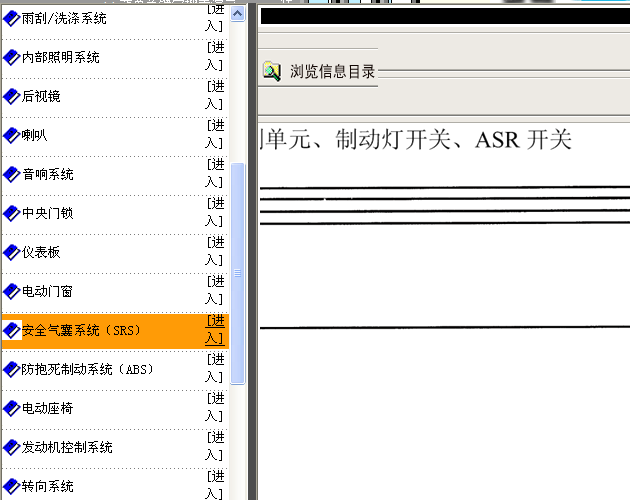Click the book icon beside 音响系统
The image size is (630, 500).
pyautogui.click(x=11, y=174)
